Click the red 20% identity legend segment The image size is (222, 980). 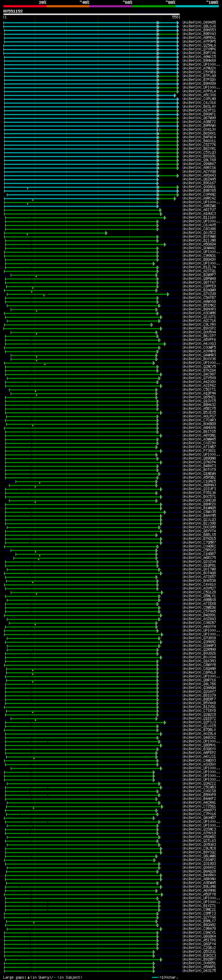click(25, 6)
